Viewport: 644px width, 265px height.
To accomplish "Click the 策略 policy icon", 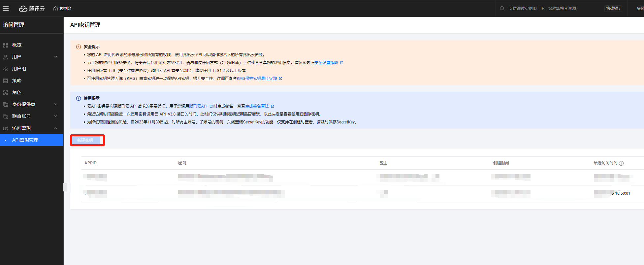I will tap(6, 81).
